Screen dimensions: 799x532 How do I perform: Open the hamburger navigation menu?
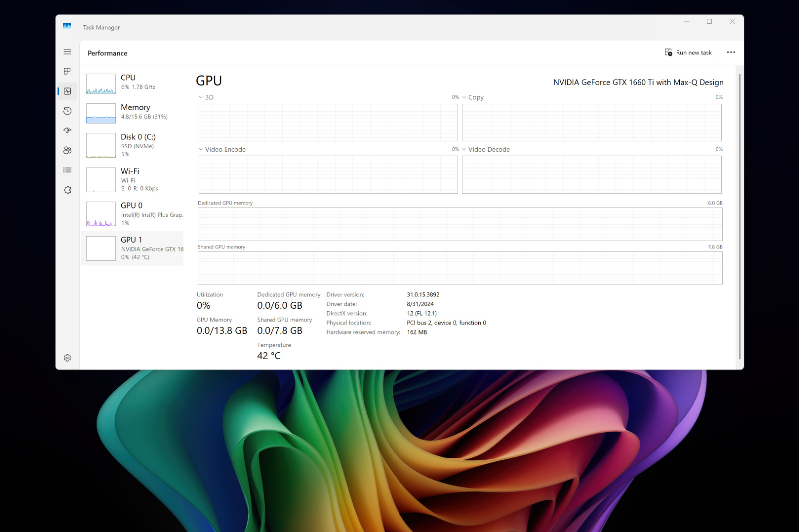(67, 52)
